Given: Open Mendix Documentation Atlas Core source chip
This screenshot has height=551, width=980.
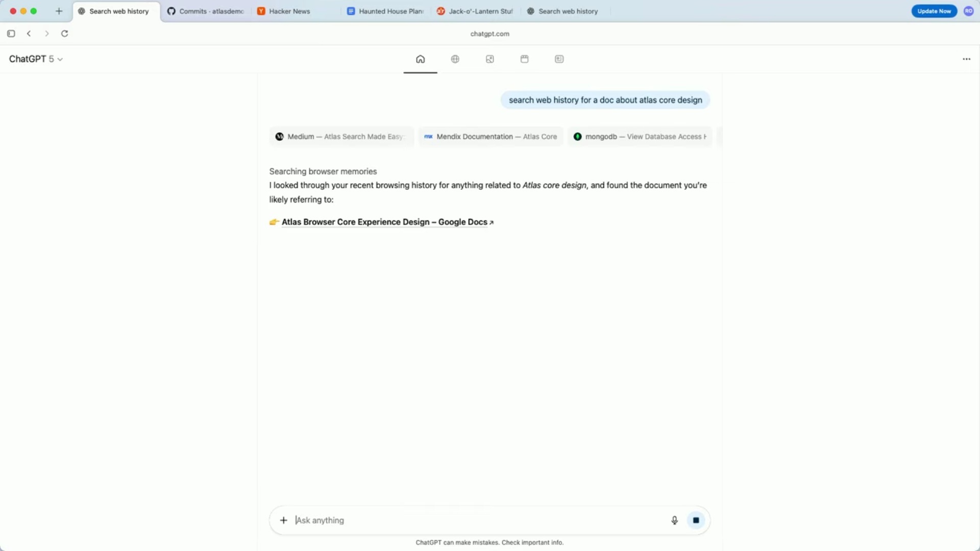Looking at the screenshot, I should (491, 137).
